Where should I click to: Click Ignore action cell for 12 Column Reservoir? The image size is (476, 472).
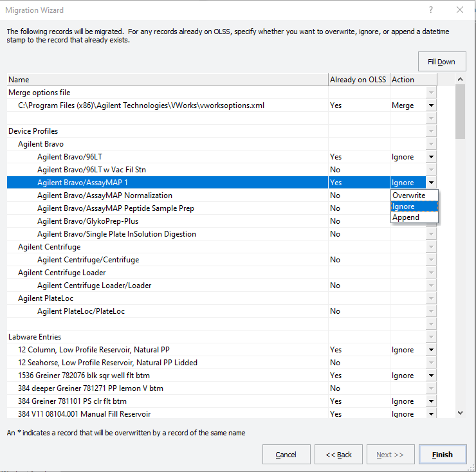(x=408, y=350)
